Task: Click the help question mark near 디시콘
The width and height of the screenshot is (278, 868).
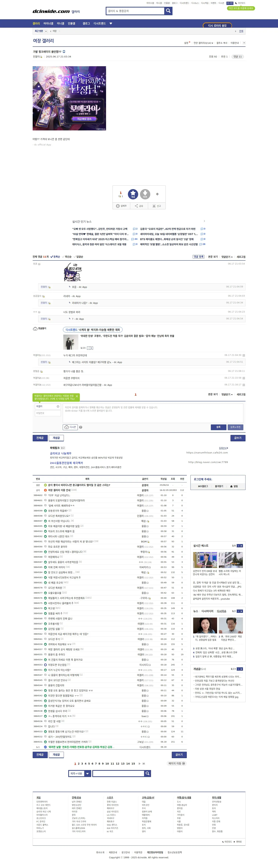Action: 81,427
